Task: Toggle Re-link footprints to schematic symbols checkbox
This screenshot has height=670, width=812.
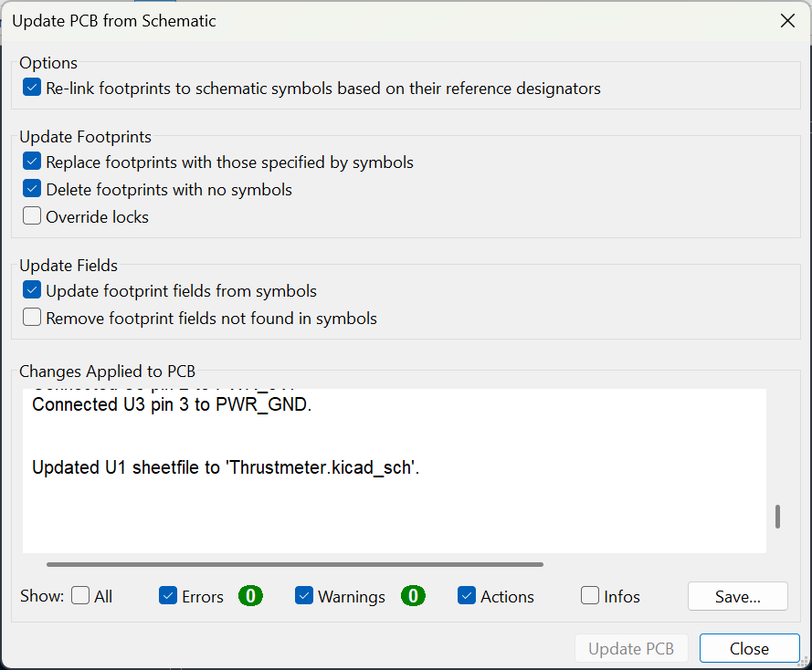Action: click(x=32, y=89)
